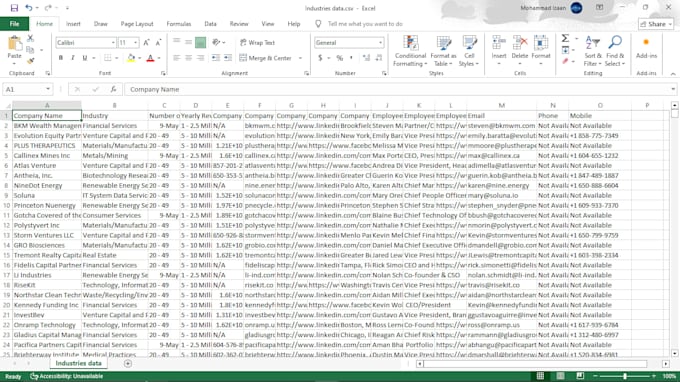Viewport: 680px width, 382px height.
Task: Open Number dialog launcher
Action: point(384,73)
